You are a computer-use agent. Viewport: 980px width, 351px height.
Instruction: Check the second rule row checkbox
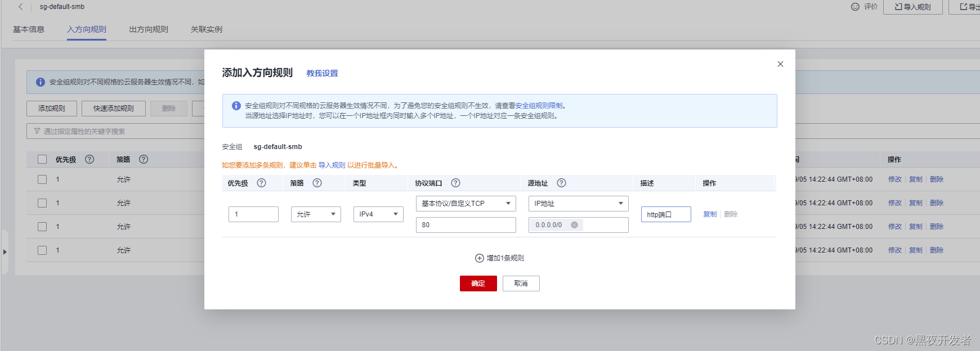[42, 203]
